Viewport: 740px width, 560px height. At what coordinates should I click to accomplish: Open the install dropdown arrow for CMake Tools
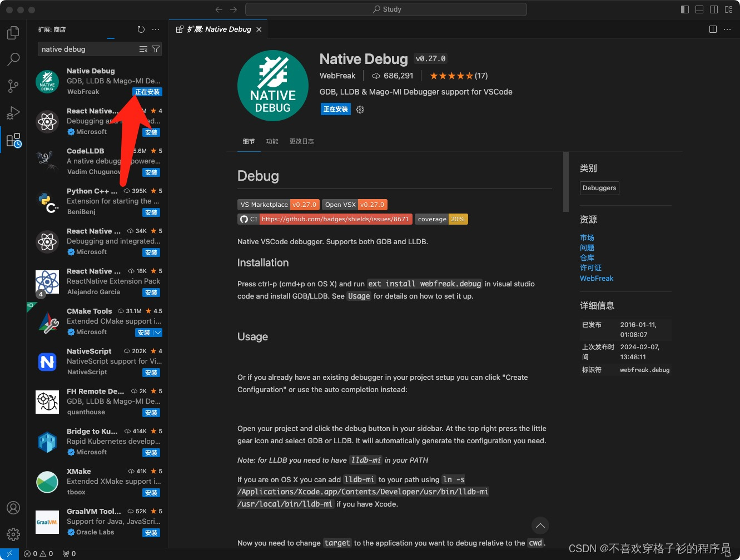(x=157, y=332)
